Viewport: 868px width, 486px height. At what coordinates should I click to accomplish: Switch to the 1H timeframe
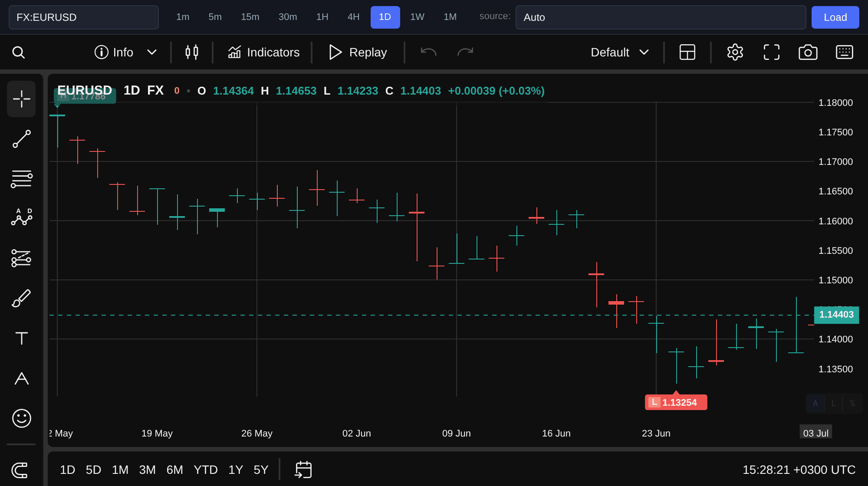click(322, 17)
